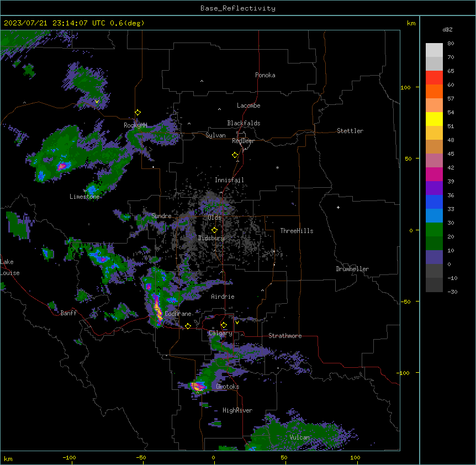Click the Sylvan label
The width and height of the screenshot is (476, 465).
click(x=215, y=135)
